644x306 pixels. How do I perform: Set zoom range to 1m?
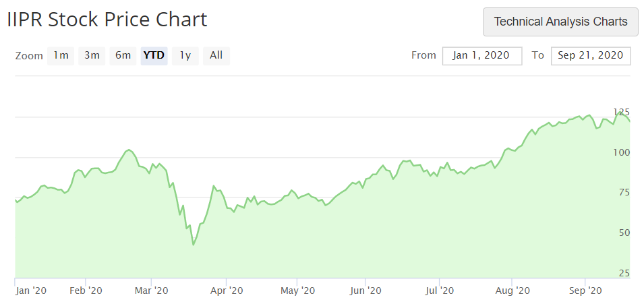61,55
